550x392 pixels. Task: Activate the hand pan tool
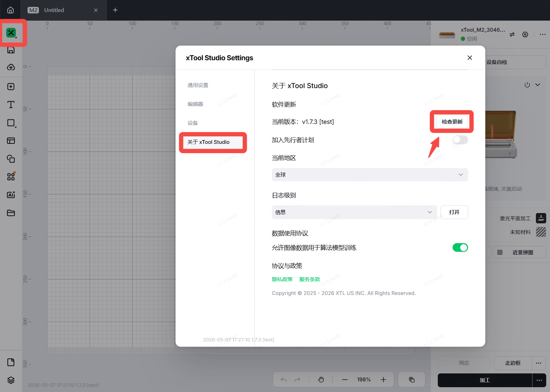[321, 380]
